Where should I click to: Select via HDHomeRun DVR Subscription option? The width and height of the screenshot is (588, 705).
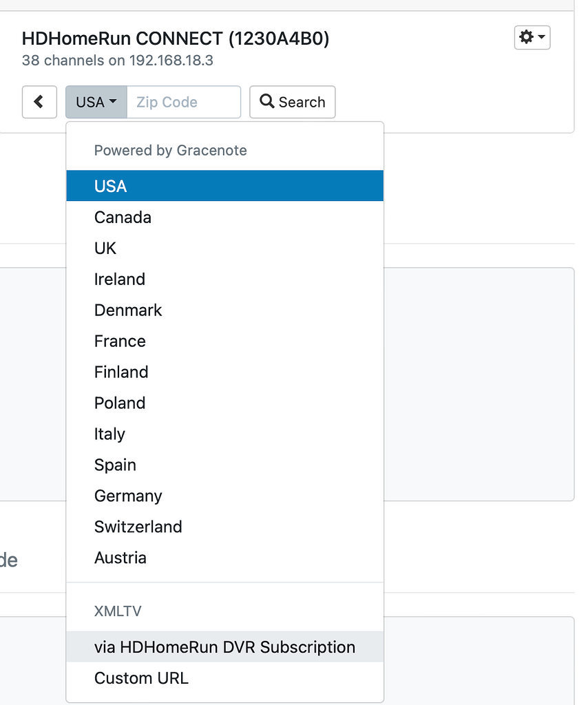224,646
